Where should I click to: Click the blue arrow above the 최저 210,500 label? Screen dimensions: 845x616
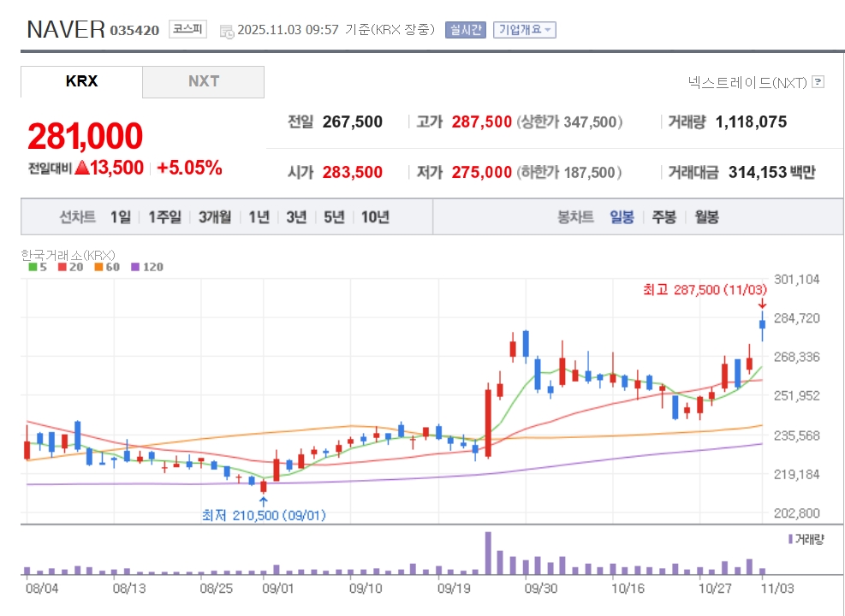(x=263, y=500)
